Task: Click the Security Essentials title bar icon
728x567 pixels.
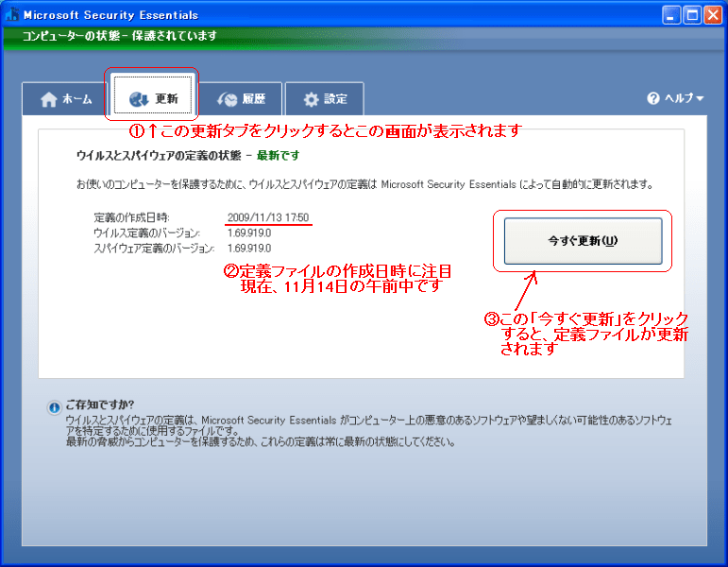Action: click(x=12, y=15)
